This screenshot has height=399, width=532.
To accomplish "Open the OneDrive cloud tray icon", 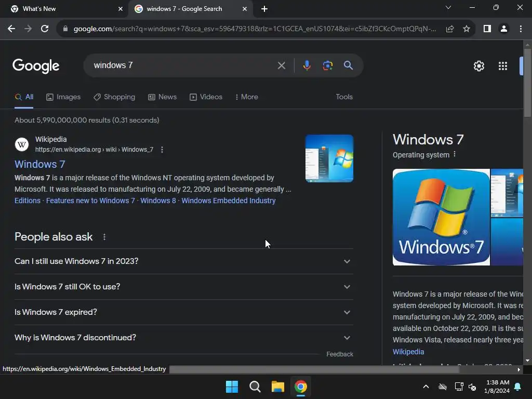I will 443,387.
